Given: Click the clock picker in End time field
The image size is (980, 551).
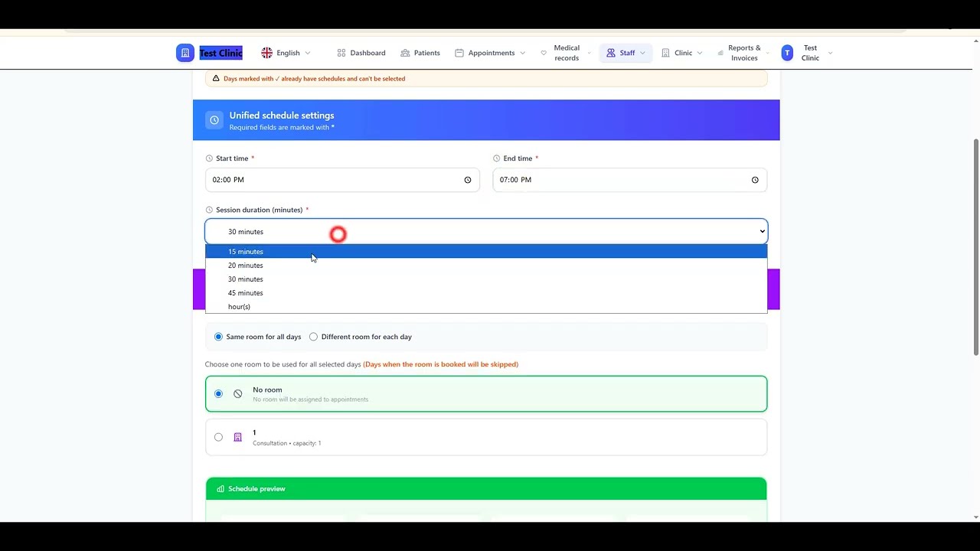Looking at the screenshot, I should tap(755, 180).
